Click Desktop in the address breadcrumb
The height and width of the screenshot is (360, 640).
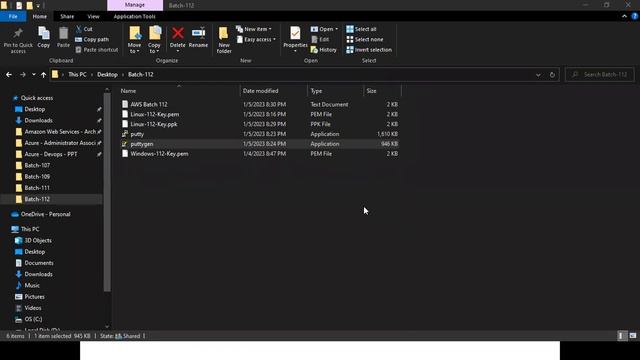(x=107, y=75)
